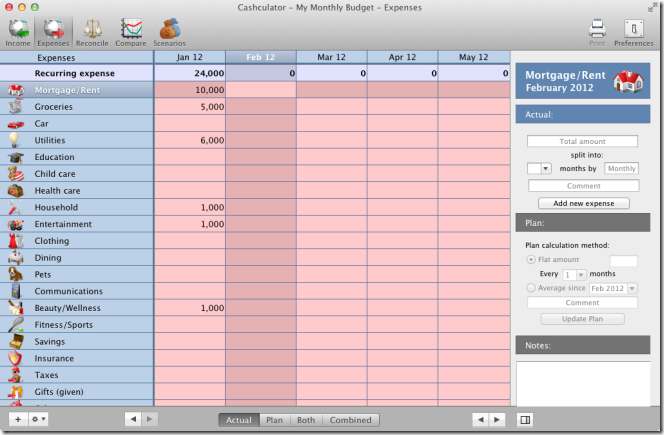Select the Average since radio button
This screenshot has width=664, height=435.
point(531,288)
